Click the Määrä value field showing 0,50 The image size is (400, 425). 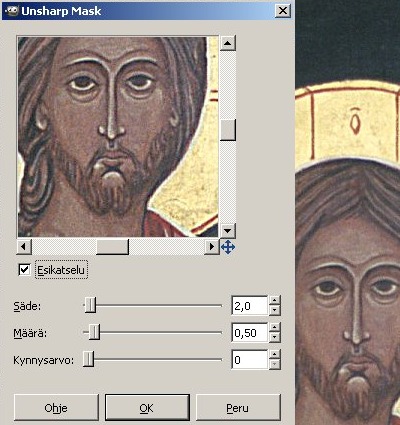coord(249,332)
